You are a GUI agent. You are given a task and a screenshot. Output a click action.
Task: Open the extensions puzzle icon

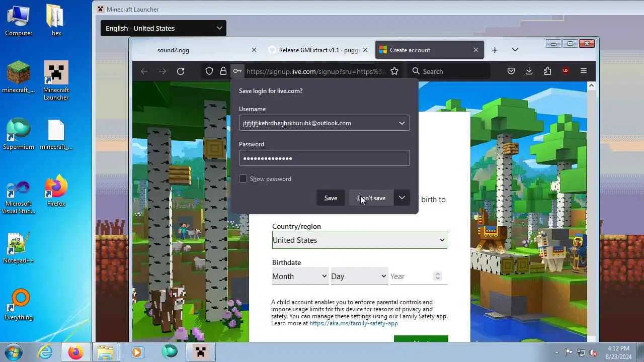(x=547, y=71)
